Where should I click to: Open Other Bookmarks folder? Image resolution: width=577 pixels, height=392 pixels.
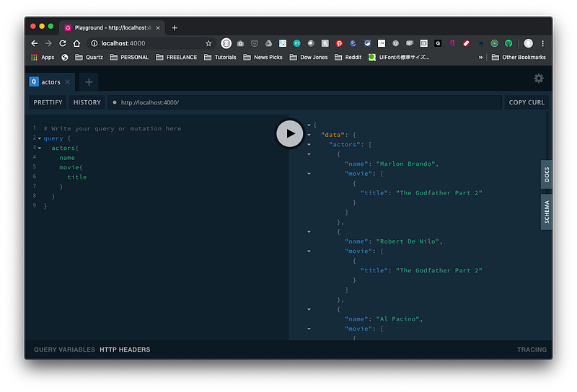tap(519, 58)
